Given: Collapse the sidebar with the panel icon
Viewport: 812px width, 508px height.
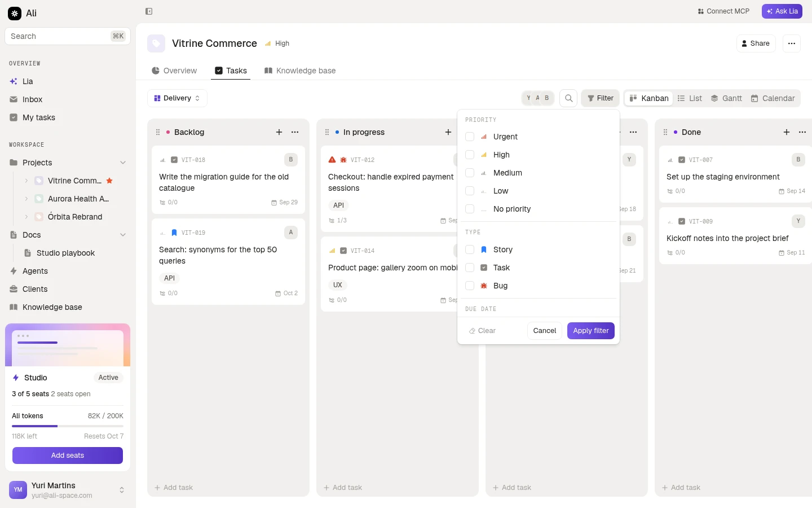Looking at the screenshot, I should click(x=149, y=11).
